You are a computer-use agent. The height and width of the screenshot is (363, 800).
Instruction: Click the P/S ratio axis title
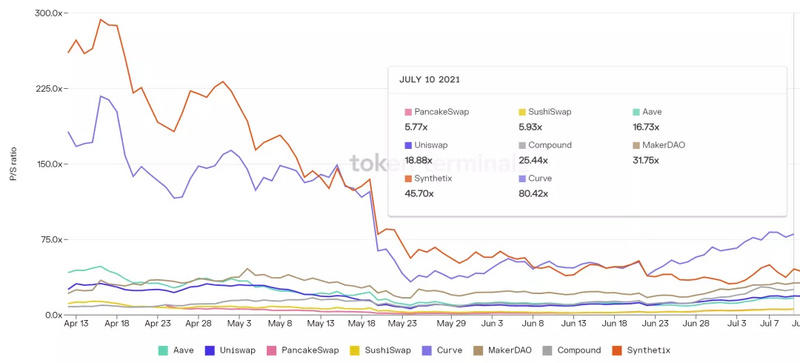pos(13,164)
